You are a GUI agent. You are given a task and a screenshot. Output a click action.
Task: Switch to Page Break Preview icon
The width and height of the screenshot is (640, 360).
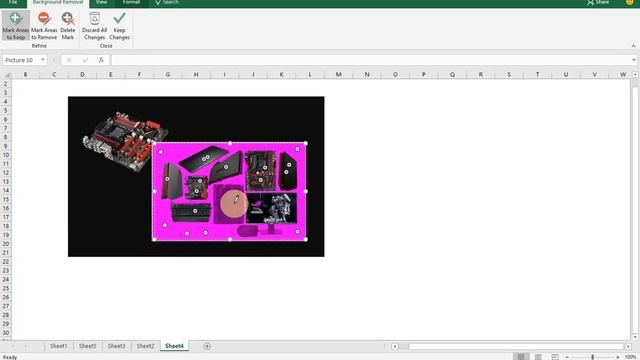(555, 357)
